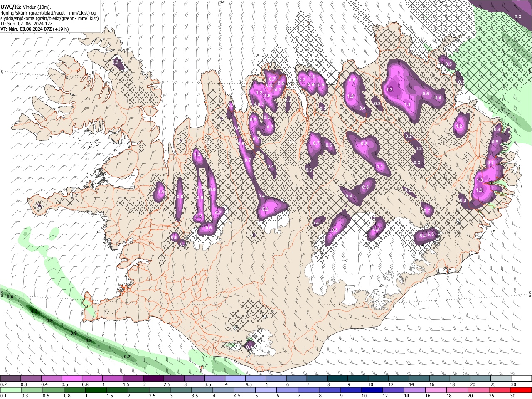Viewport: 532px width, 399px height.
Task: Pick the pure red rain swatch after 30
Action: click(520, 390)
